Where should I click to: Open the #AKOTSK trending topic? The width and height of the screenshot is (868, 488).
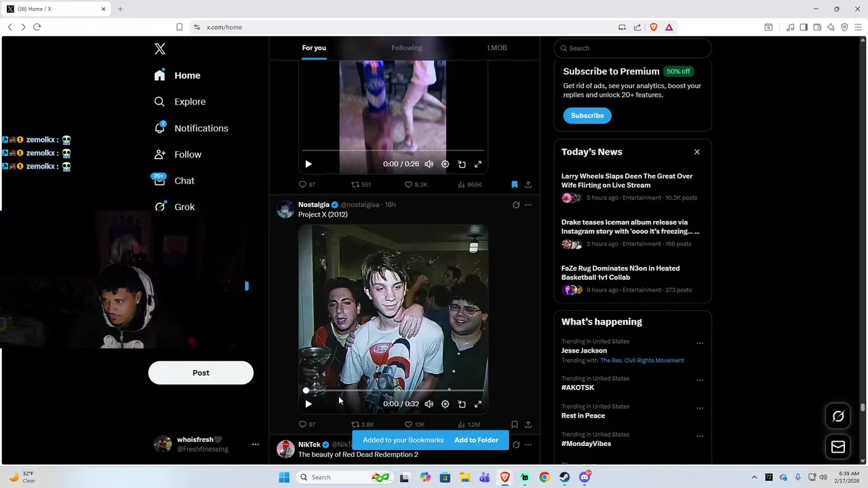[x=578, y=388]
